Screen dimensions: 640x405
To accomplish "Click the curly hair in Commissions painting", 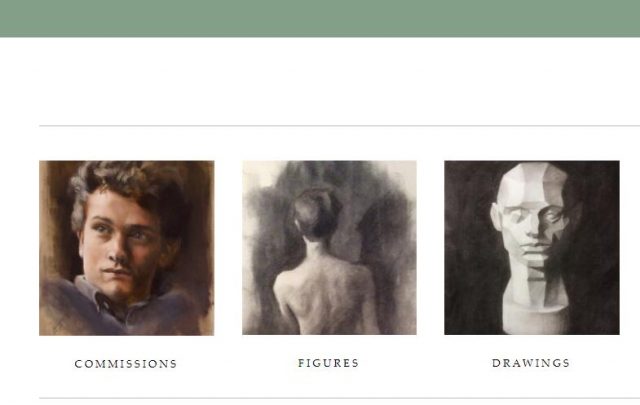I will click(x=127, y=184).
